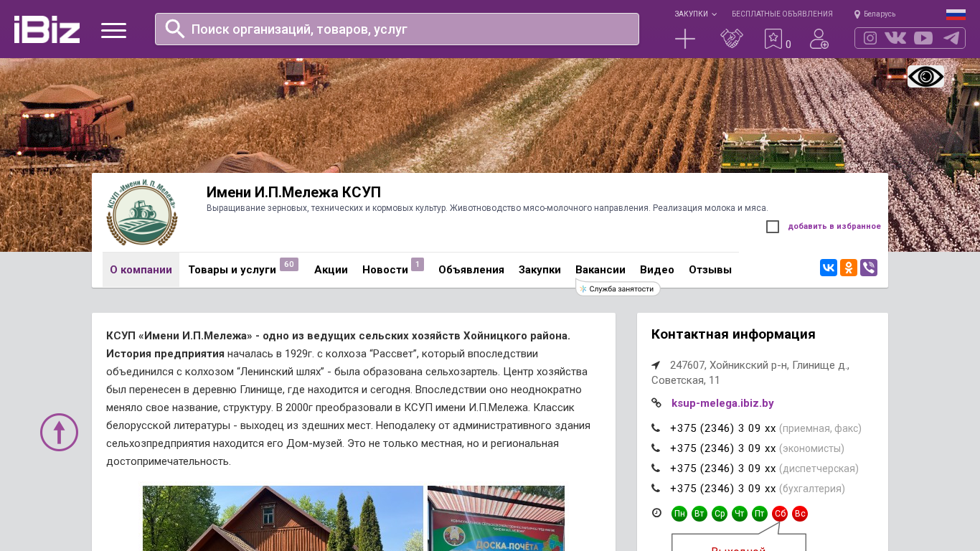The width and height of the screenshot is (980, 551).
Task: Open the YouTube channel icon
Action: 923,38
